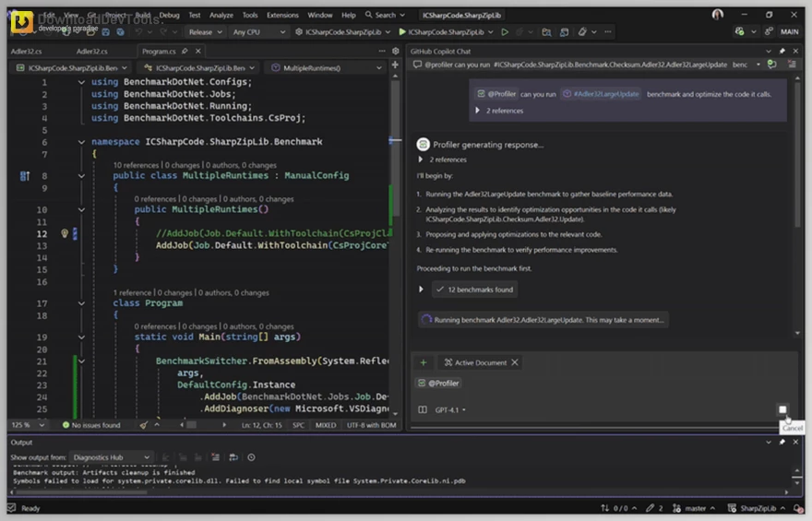This screenshot has height=521, width=812.
Task: Click the new thread icon in Copilot Chat header
Action: 771,65
